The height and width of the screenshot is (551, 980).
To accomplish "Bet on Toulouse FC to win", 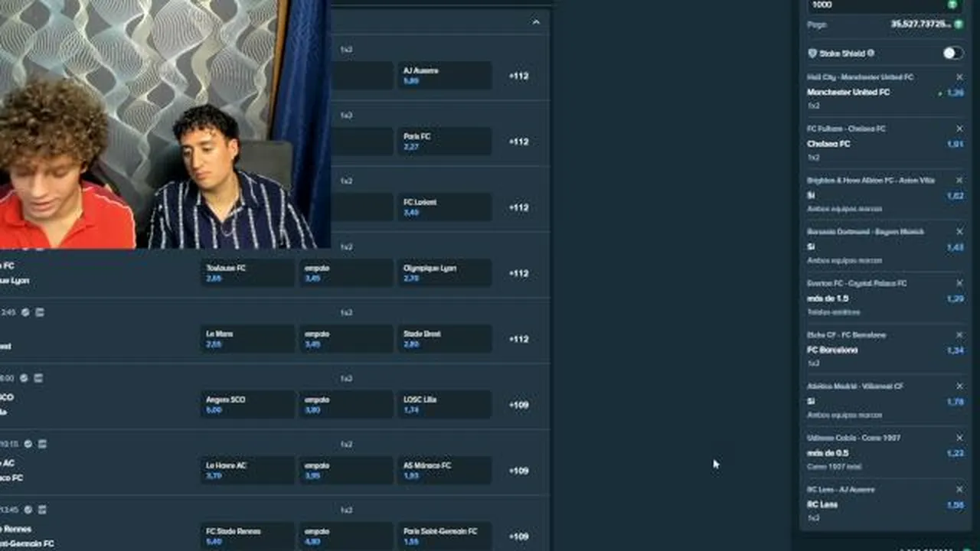I will (247, 272).
